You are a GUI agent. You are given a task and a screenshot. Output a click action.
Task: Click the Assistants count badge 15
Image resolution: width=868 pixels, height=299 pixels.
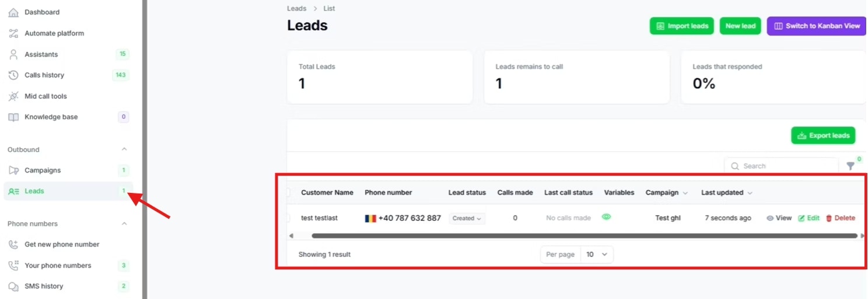123,54
